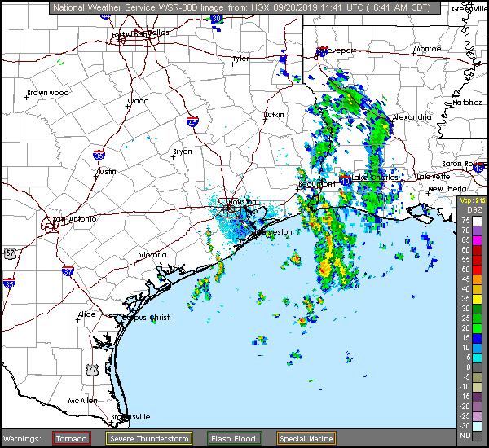
Task: Click the Interstate 45 shield icon
Action: coord(192,121)
